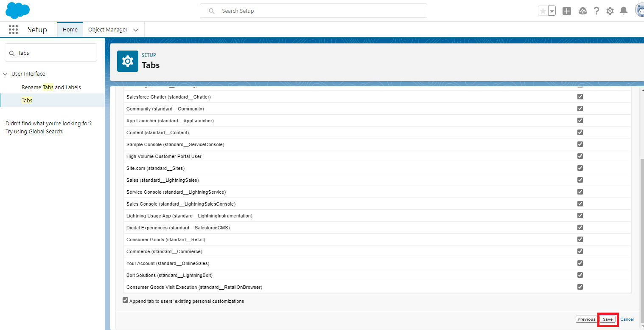
Task: Select Tabs in the setup tree
Action: pyautogui.click(x=27, y=101)
